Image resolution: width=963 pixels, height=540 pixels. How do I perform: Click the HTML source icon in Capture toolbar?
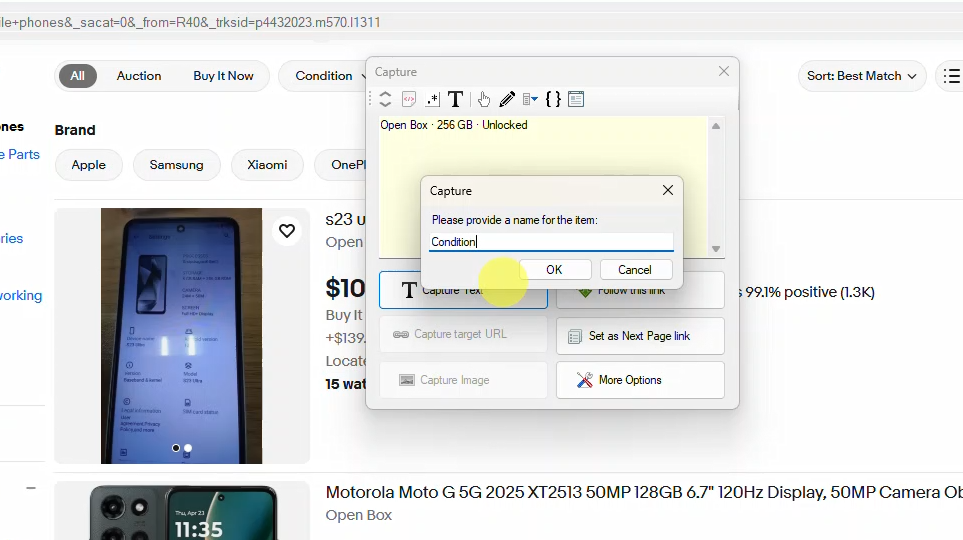[x=409, y=99]
